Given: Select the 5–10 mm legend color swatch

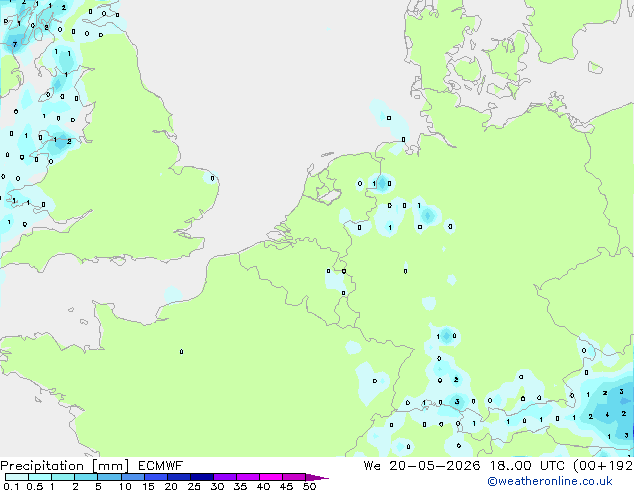Looking at the screenshot, I should pyautogui.click(x=109, y=477).
